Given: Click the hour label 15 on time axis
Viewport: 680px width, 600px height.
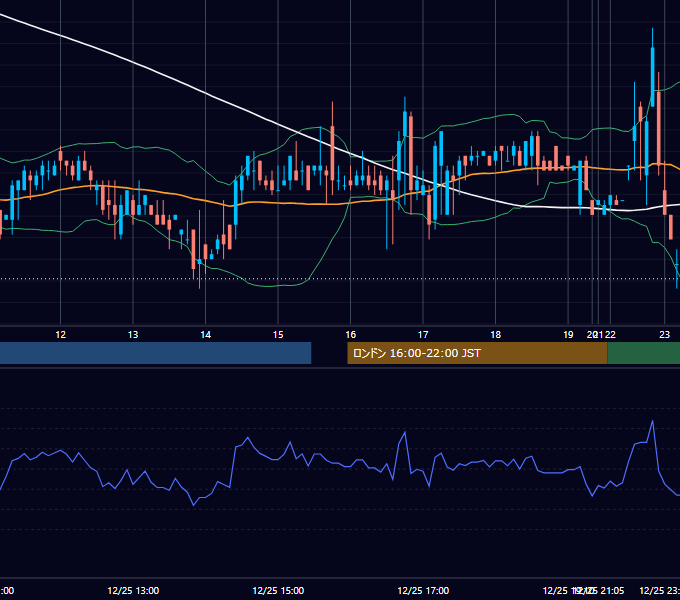Looking at the screenshot, I should 278,335.
